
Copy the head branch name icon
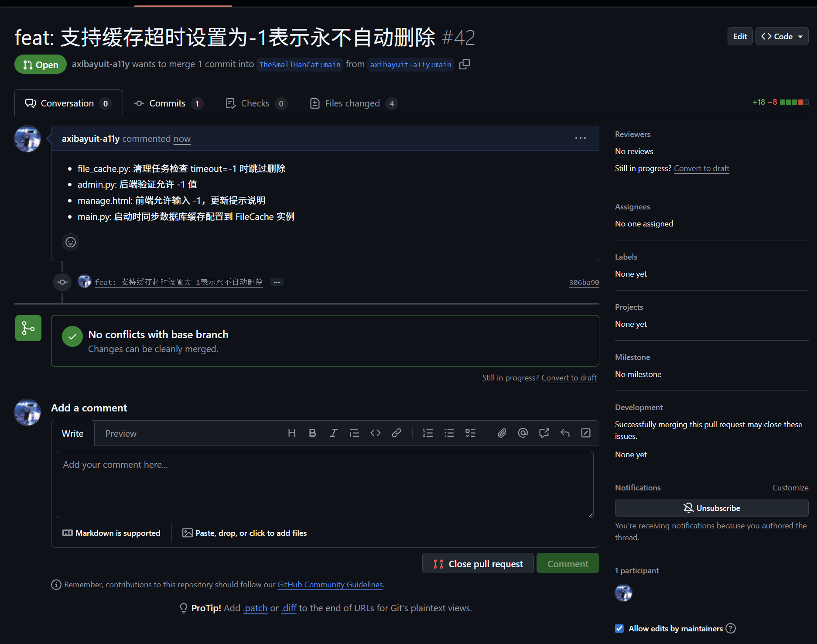(x=465, y=64)
